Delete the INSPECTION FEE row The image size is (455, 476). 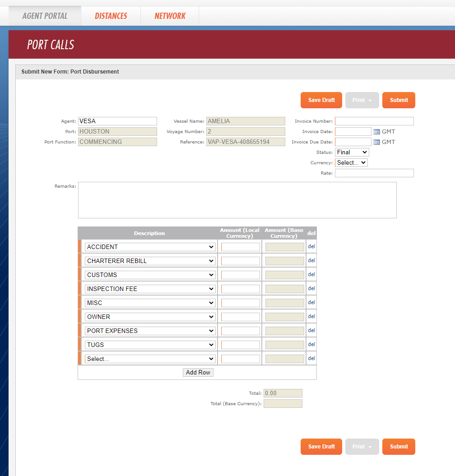311,288
